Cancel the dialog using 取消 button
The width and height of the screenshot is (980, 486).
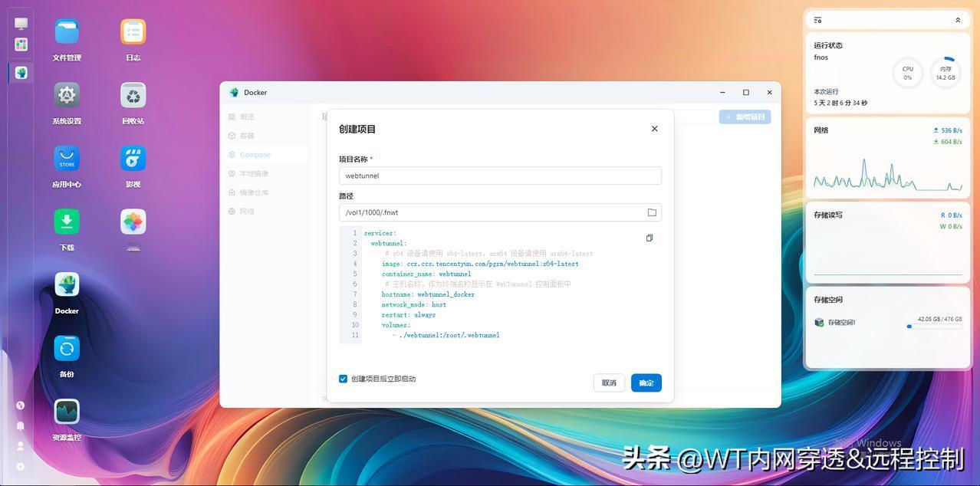tap(608, 383)
